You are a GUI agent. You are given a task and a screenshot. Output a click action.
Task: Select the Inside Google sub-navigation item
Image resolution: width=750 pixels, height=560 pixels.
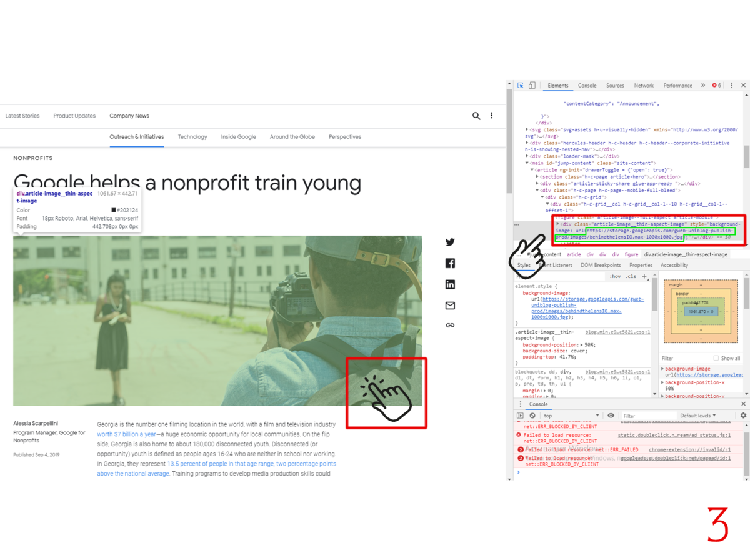[x=238, y=137]
